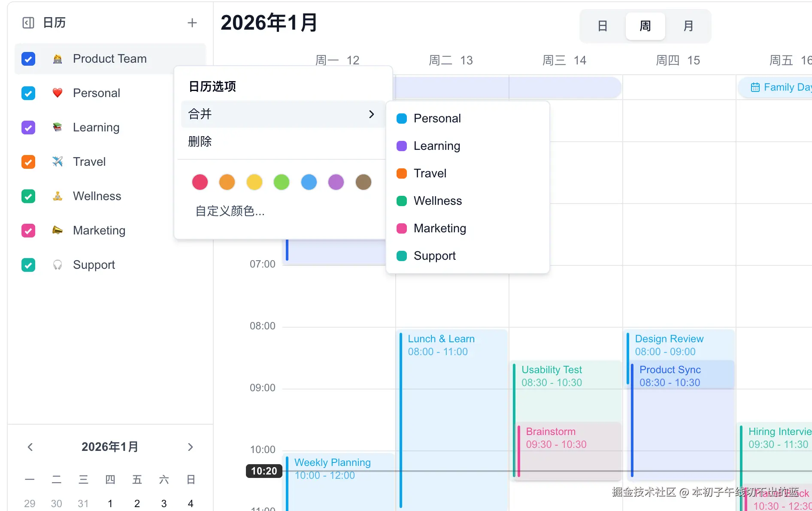Pick the red color swatch
The height and width of the screenshot is (511, 812).
click(x=200, y=182)
